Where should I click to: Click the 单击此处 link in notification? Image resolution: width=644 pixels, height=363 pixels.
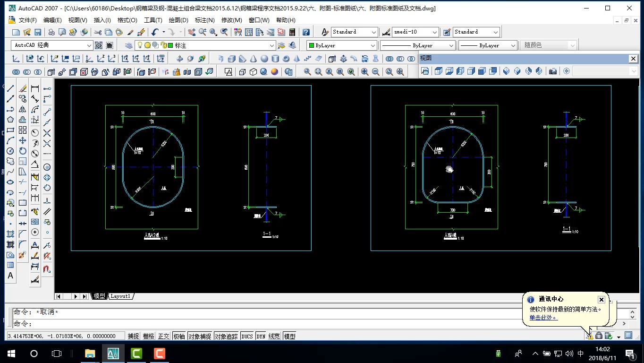(x=543, y=318)
